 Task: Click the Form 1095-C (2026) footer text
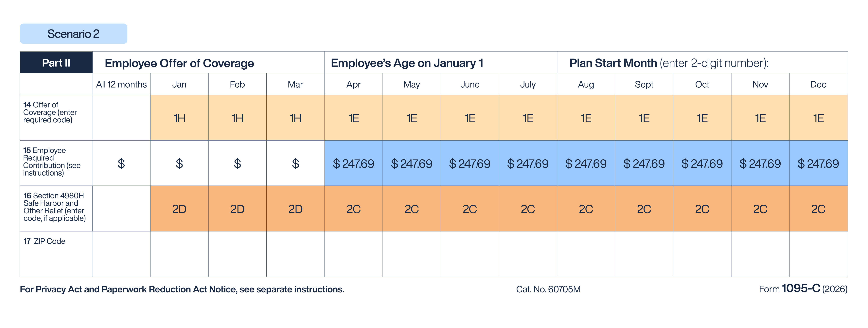[803, 289]
